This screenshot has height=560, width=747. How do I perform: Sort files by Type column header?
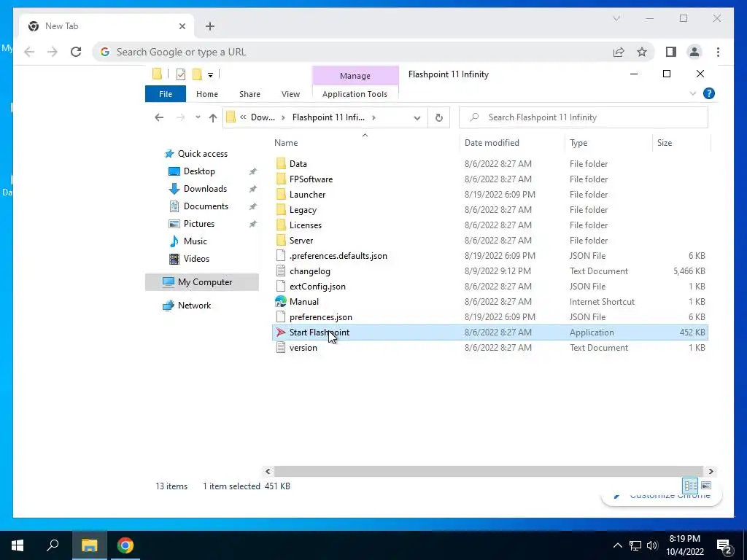pyautogui.click(x=578, y=143)
